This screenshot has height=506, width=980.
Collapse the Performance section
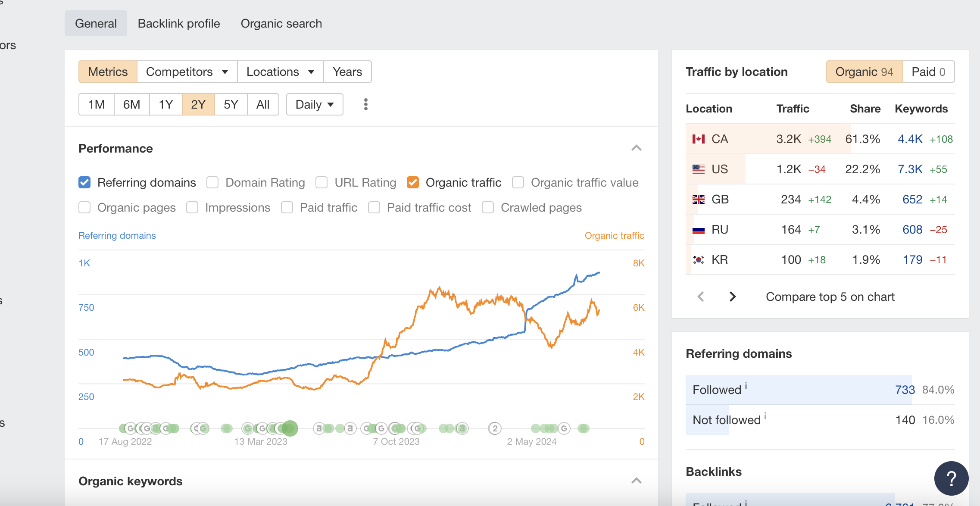pyautogui.click(x=636, y=148)
